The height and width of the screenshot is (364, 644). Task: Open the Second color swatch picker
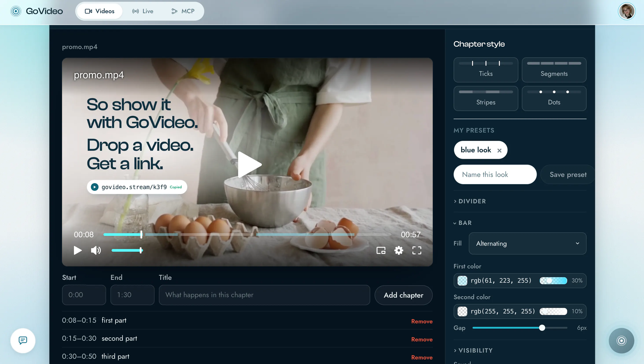462,311
